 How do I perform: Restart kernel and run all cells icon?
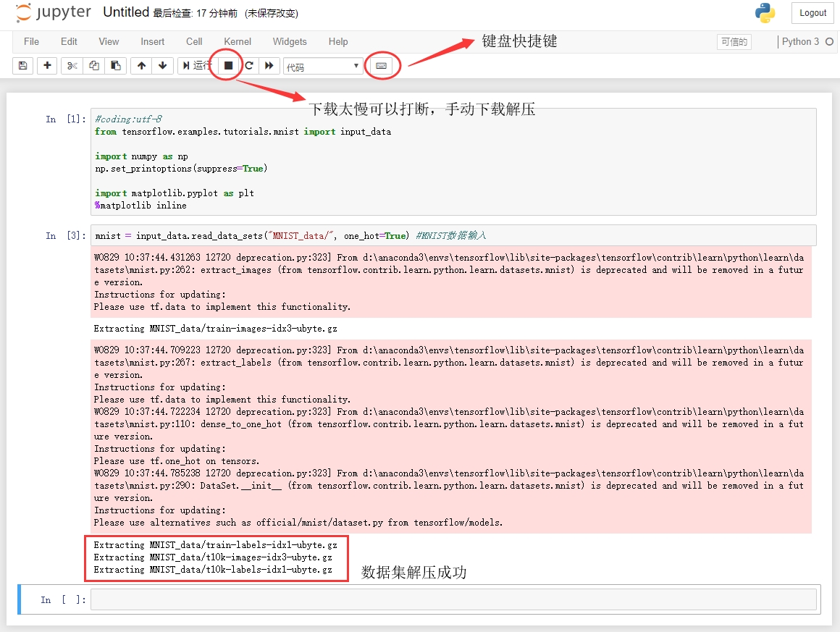pyautogui.click(x=269, y=66)
